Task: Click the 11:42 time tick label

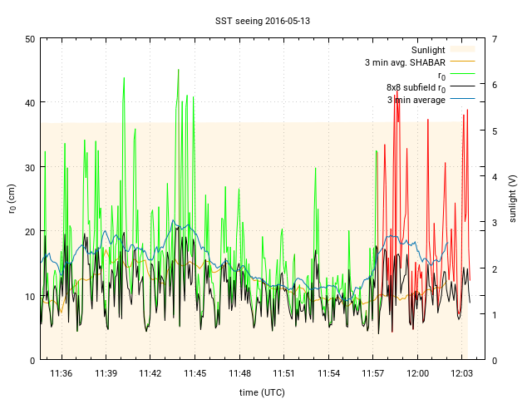Action: click(150, 374)
